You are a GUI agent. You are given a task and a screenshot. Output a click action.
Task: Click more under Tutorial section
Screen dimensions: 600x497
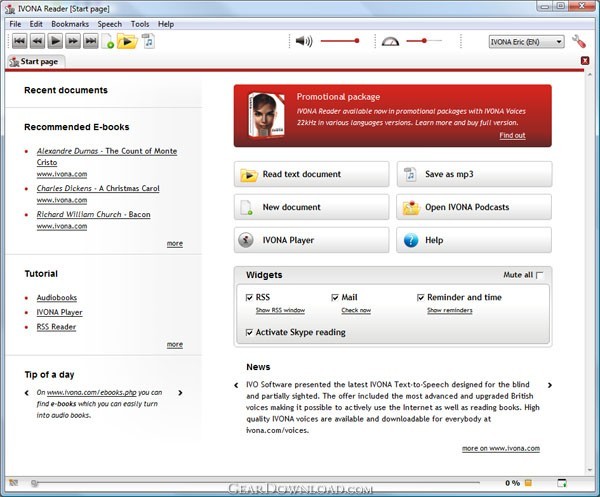[x=174, y=345]
